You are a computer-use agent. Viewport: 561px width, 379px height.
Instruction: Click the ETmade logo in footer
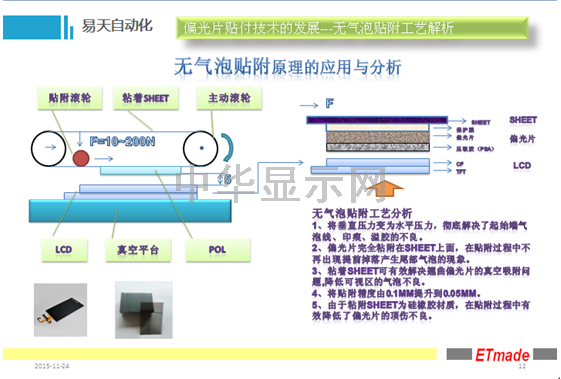502,355
